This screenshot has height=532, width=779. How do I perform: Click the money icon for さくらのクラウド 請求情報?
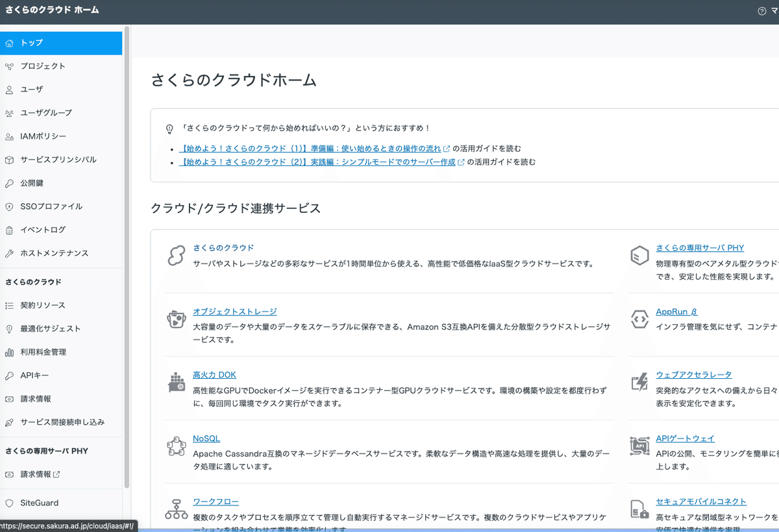coord(9,399)
